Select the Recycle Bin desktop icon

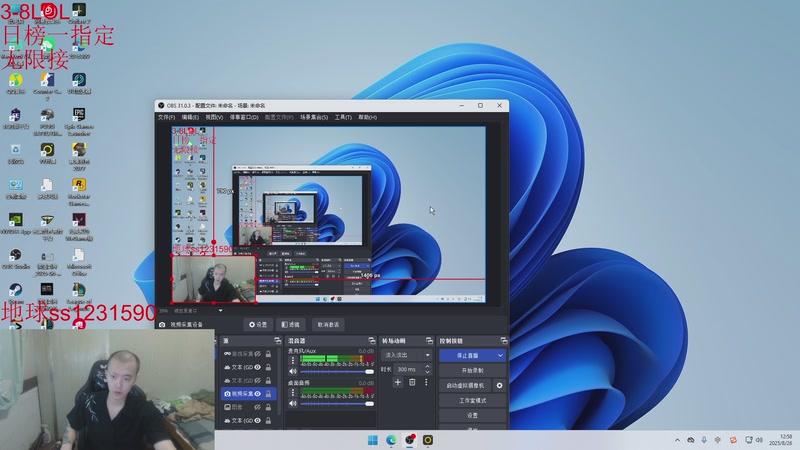pos(16,153)
